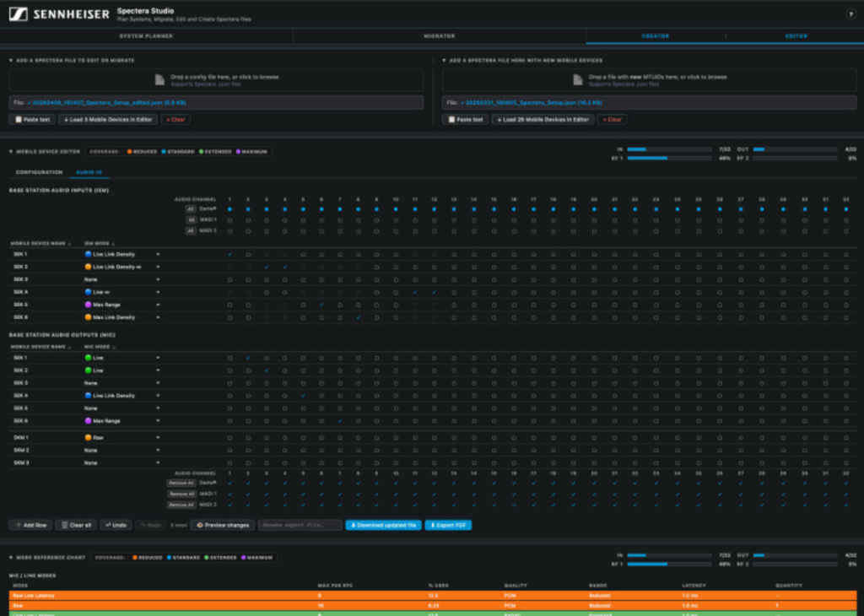Screen dimensions: 864x616
Task: Click the Add Row plus button
Action: tap(31, 525)
